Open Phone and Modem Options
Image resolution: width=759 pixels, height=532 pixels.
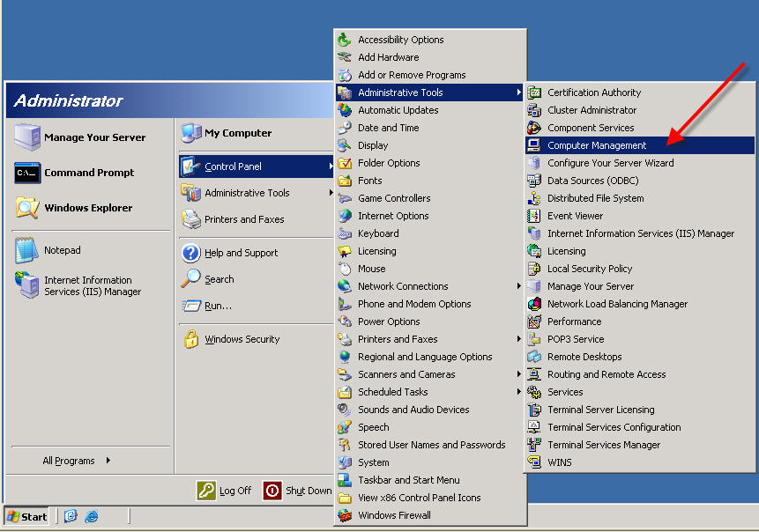coord(430,304)
